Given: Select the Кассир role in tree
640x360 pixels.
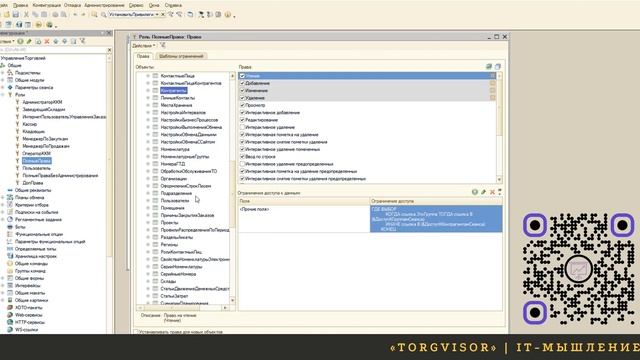Looking at the screenshot, I should (29, 124).
